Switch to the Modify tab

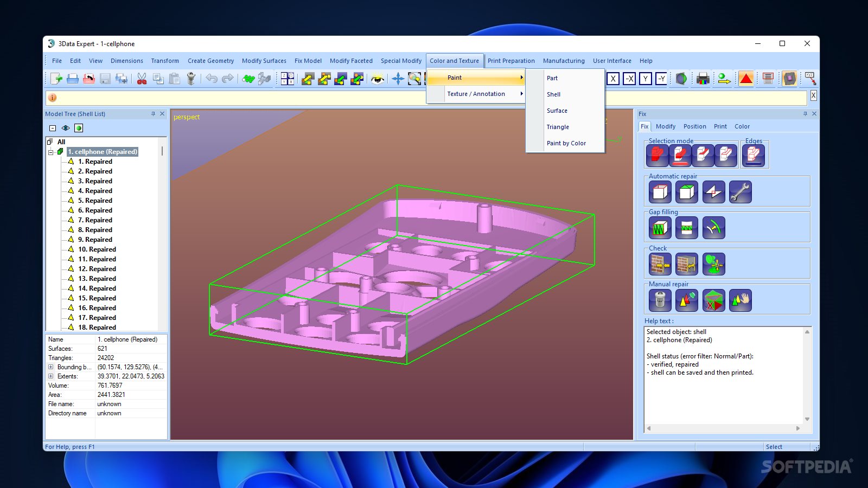[x=666, y=126]
